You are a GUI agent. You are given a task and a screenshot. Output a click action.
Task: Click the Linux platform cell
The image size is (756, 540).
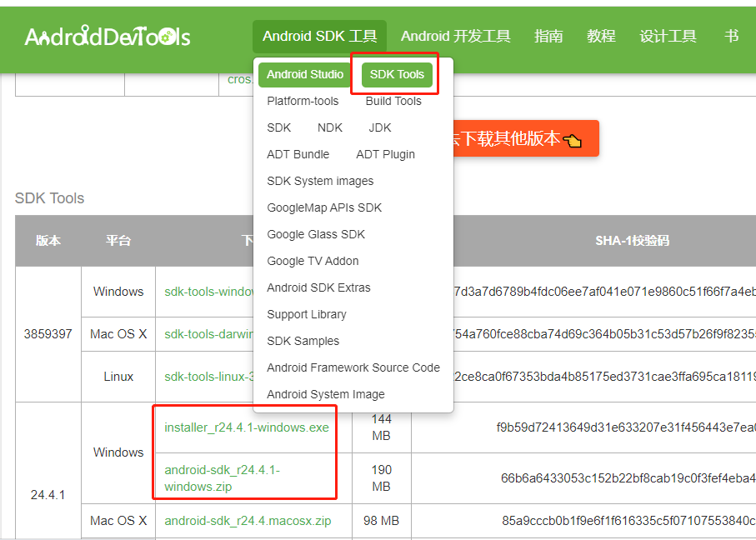[118, 377]
